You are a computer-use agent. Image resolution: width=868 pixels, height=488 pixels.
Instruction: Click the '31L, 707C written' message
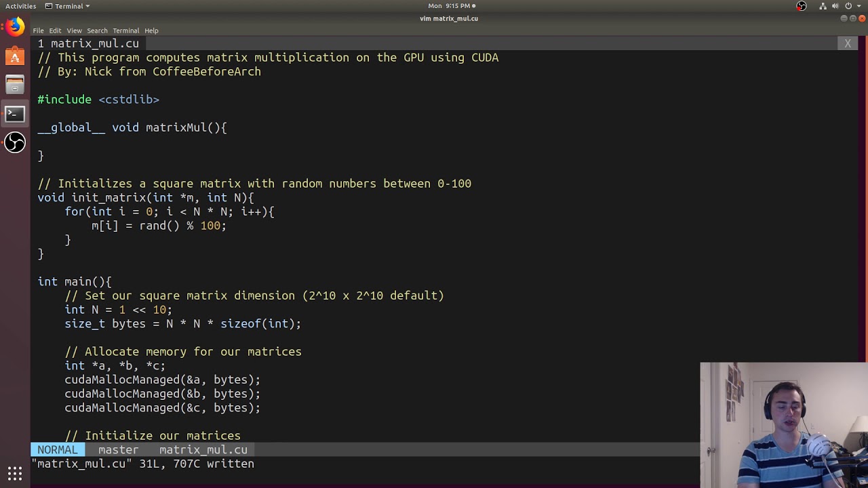tap(197, 464)
